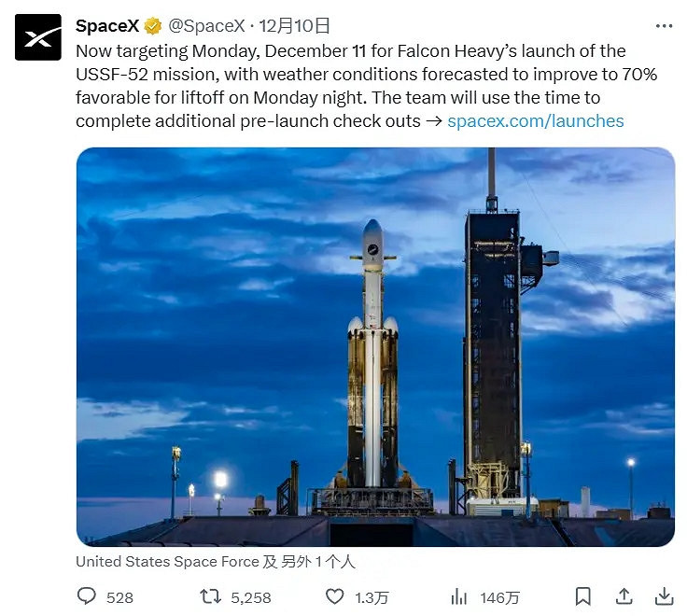
Task: Open the United States Space Force tag
Action: tap(167, 562)
